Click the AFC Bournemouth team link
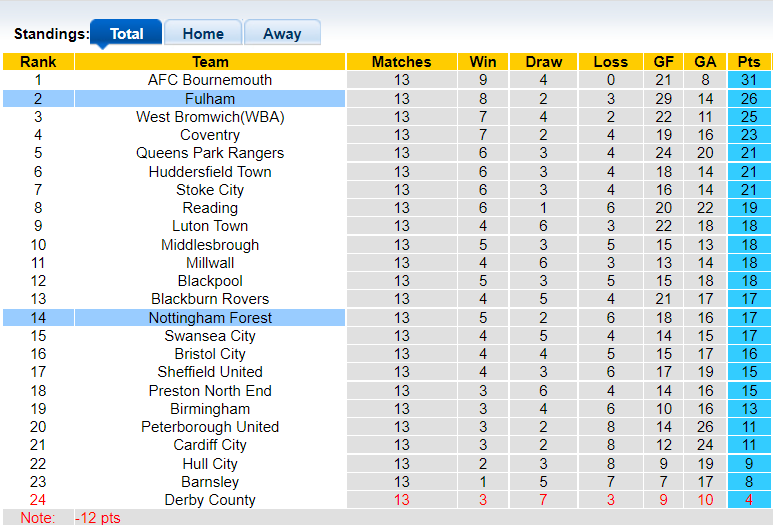Image resolution: width=773 pixels, height=527 pixels. 210,80
